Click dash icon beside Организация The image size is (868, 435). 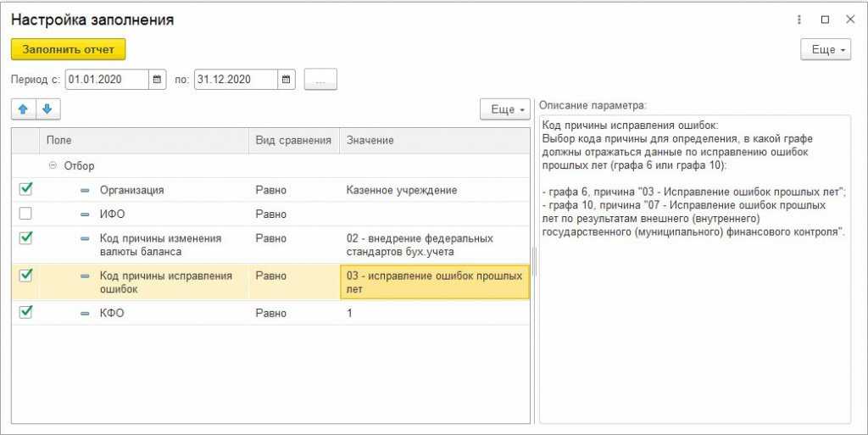[x=85, y=191]
